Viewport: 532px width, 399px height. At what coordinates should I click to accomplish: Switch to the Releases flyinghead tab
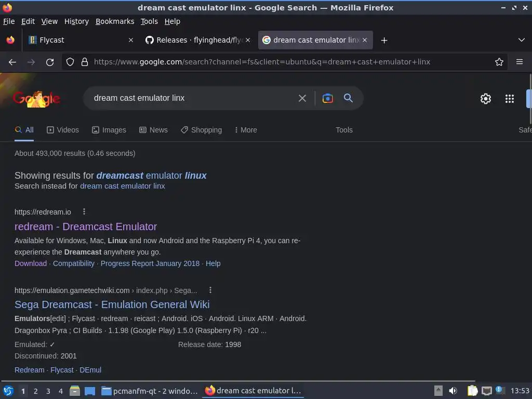[x=198, y=40]
